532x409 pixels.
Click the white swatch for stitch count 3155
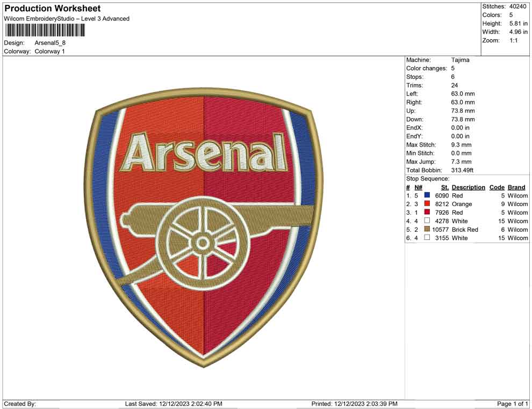click(x=427, y=238)
